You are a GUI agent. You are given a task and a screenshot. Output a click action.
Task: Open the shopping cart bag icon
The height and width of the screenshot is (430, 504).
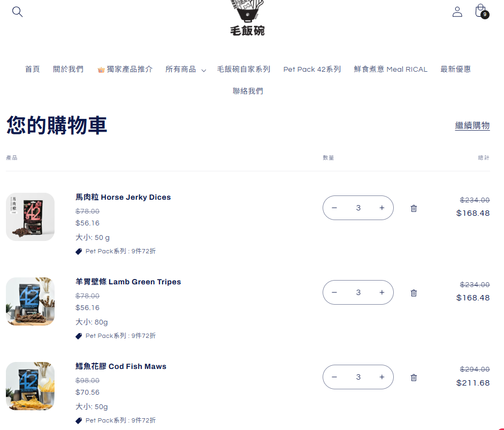(x=482, y=12)
